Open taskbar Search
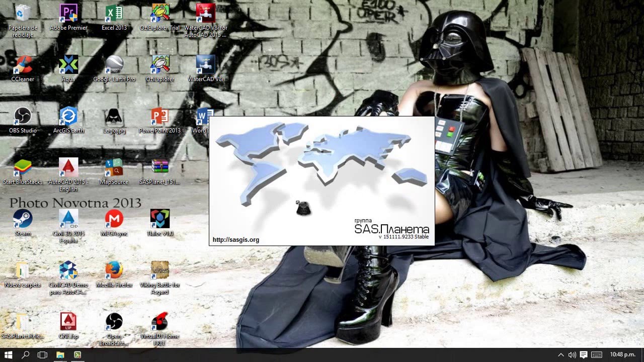This screenshot has height=362, width=644. click(26, 355)
